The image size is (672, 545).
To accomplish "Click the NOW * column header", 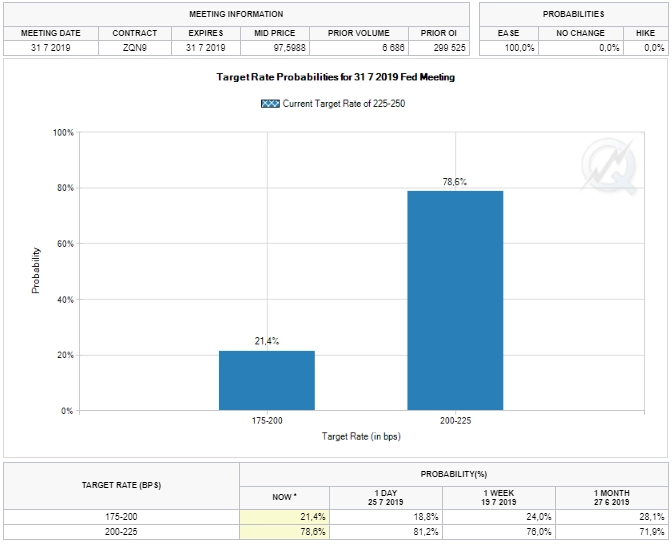I will [x=285, y=497].
